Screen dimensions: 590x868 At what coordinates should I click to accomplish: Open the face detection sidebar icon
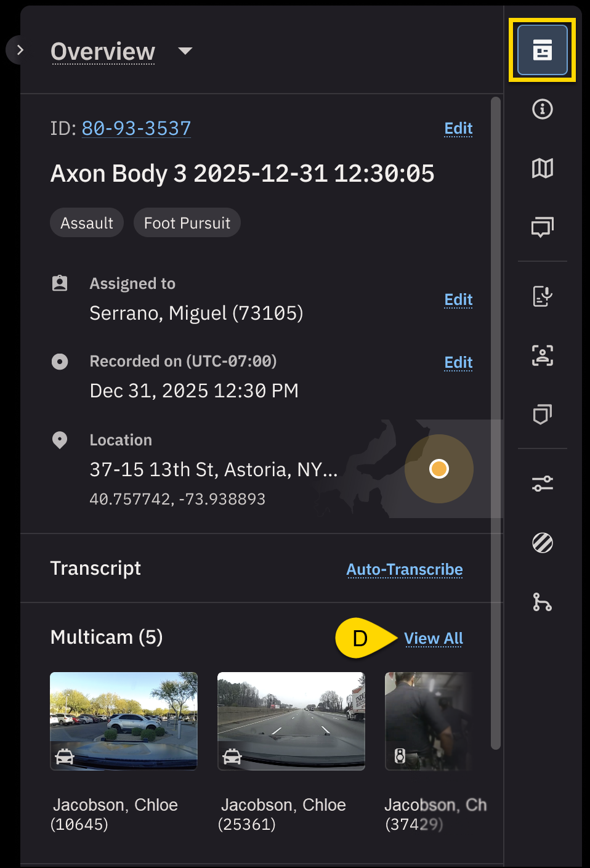[x=542, y=355]
